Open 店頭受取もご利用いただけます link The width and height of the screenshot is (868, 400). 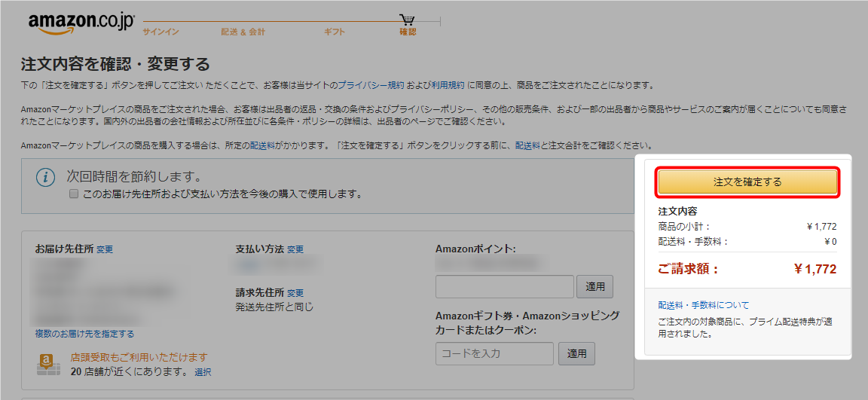pyautogui.click(x=139, y=357)
